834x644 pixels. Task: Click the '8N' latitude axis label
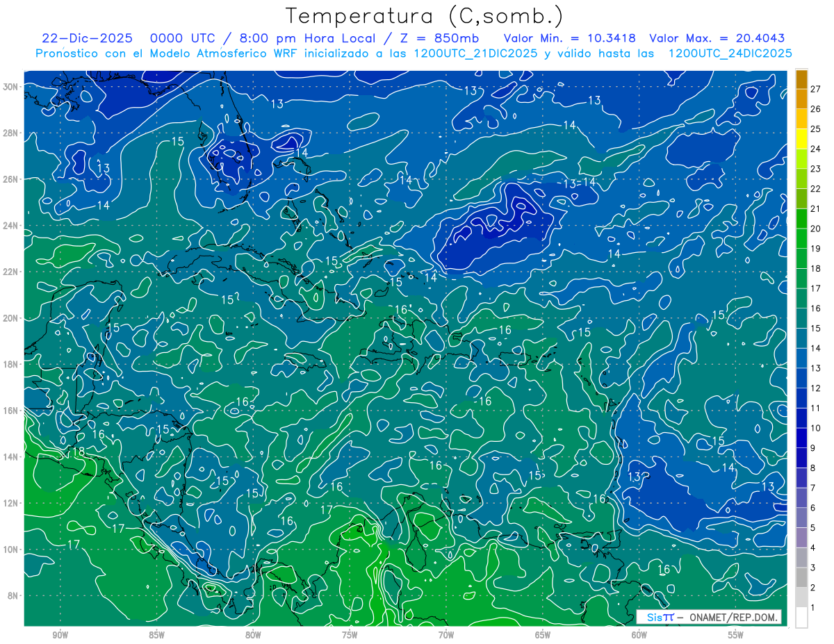tap(13, 596)
